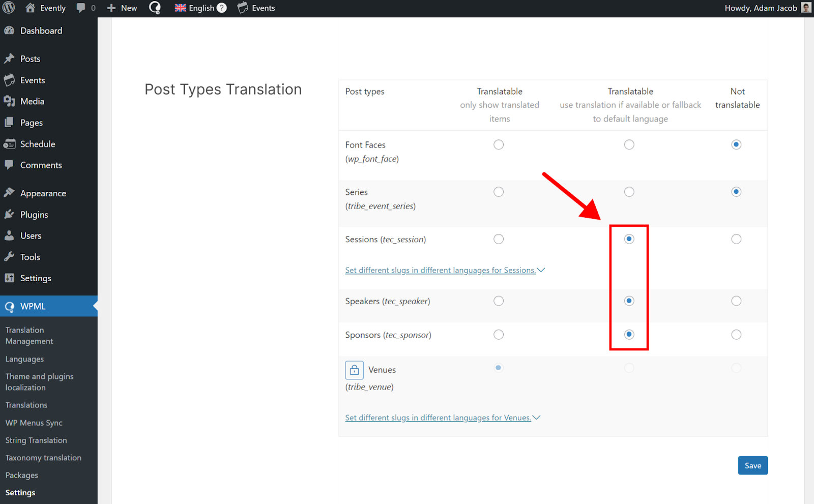Click the WPML logo icon in admin bar
This screenshot has width=814, height=504.
(155, 8)
